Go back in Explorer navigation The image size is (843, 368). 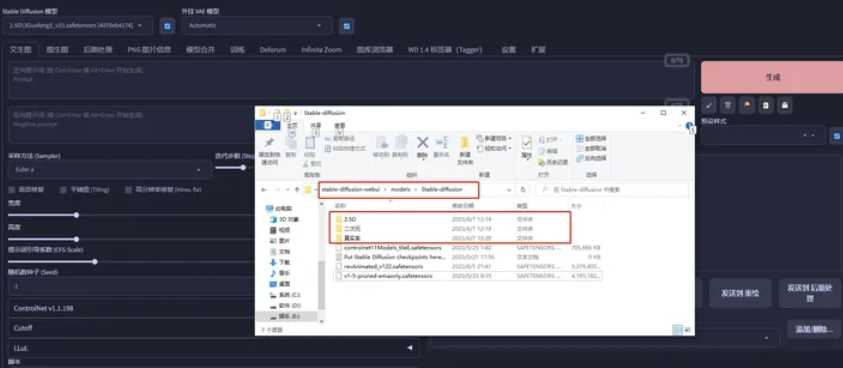(263, 189)
